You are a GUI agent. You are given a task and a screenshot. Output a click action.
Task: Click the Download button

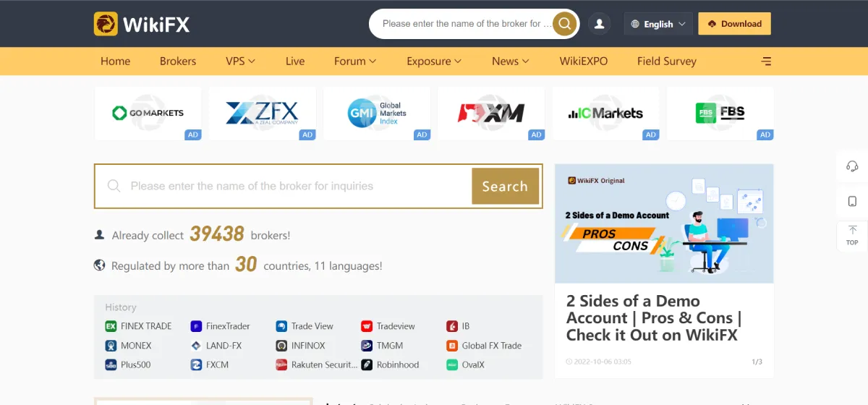coord(734,24)
